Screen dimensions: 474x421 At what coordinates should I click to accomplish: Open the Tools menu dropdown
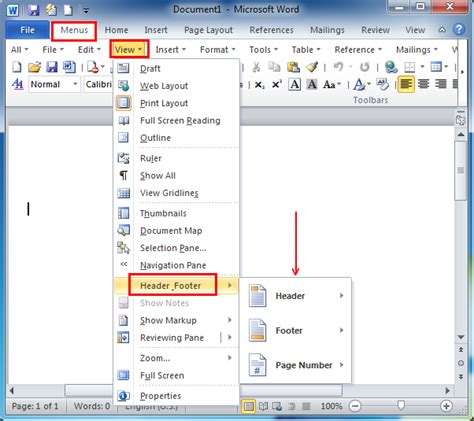(x=263, y=50)
